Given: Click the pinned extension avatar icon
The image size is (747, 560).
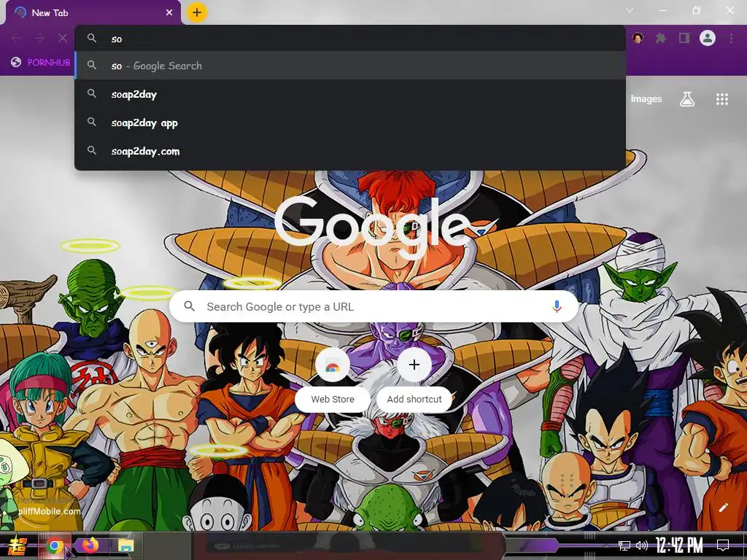Looking at the screenshot, I should 638,38.
